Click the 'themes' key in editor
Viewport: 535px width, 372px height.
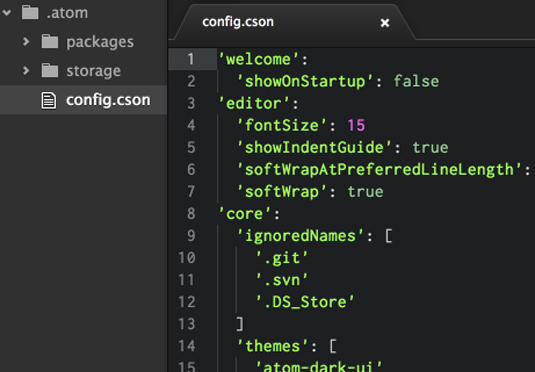click(273, 346)
